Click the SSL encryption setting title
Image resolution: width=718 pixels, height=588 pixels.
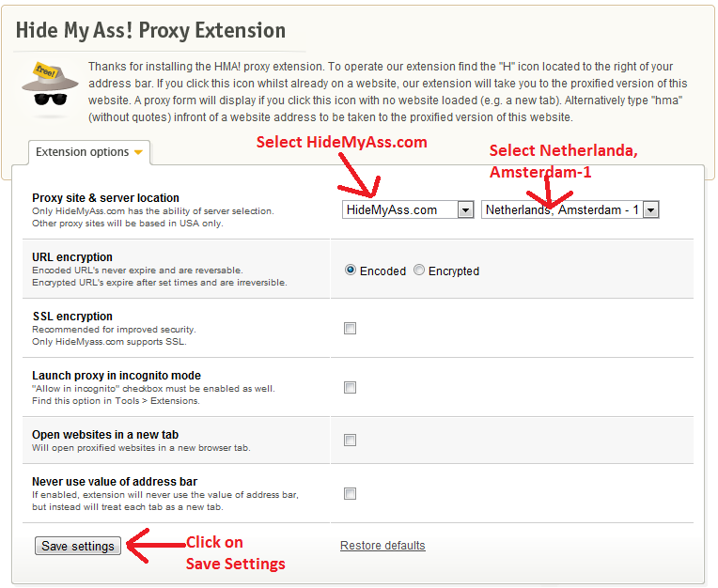72,317
